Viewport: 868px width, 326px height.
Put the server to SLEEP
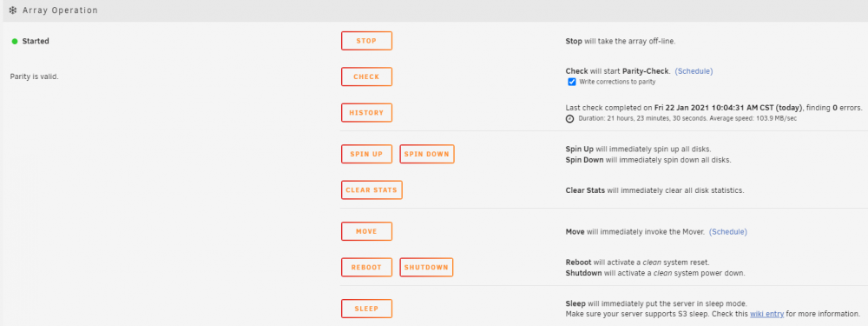coord(366,309)
